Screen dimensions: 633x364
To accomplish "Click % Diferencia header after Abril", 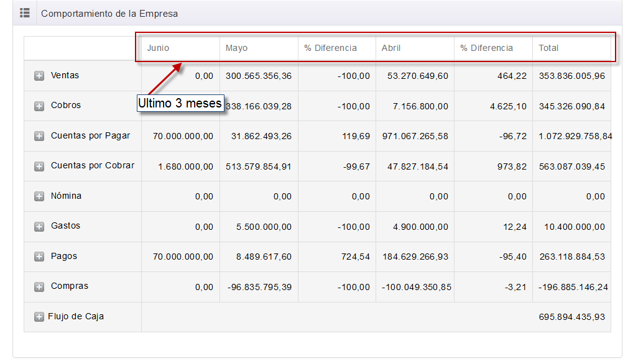I will click(486, 48).
